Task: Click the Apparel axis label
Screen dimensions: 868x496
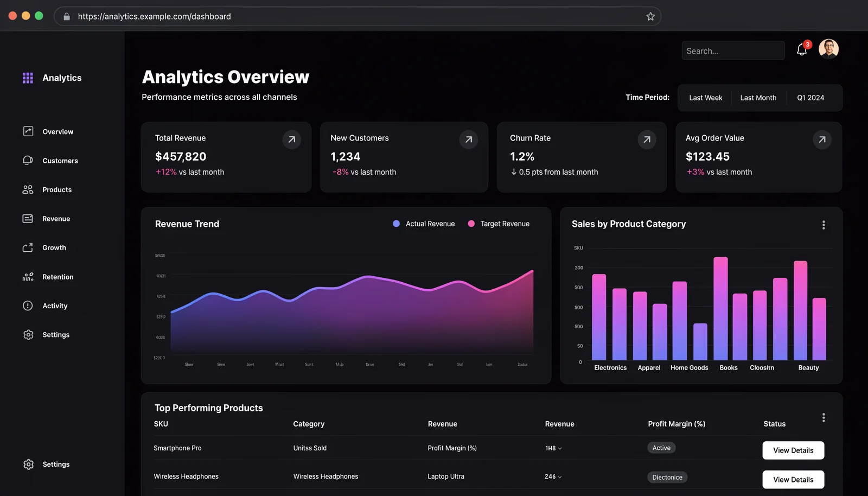Action: tap(649, 368)
